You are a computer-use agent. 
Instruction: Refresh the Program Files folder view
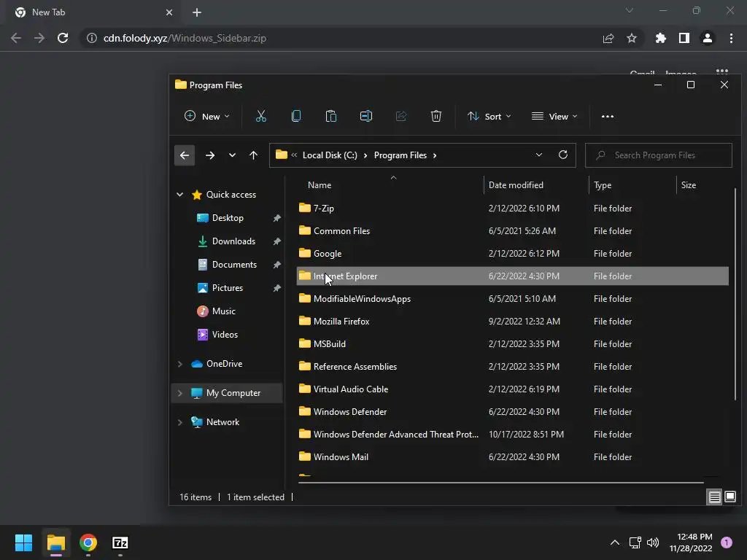pos(563,155)
